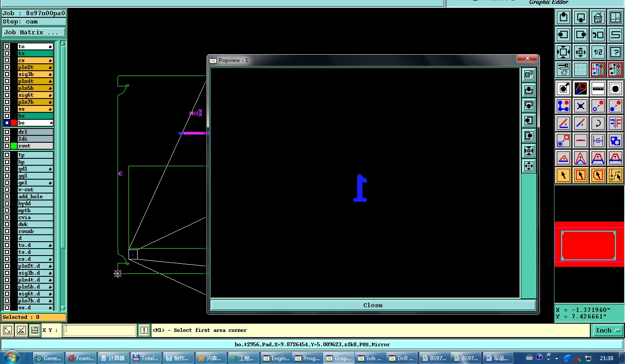
Task: Toggle checkbox for layer v-cut
Action: [7, 190]
